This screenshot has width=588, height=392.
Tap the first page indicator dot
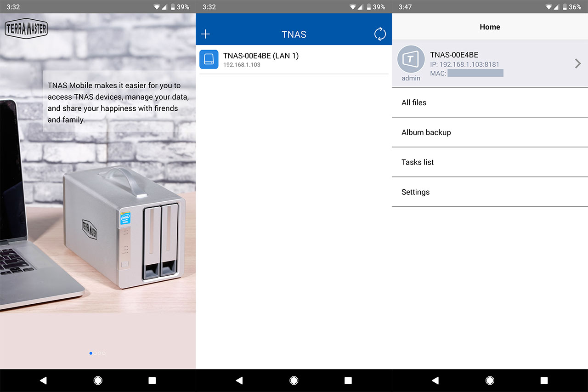(90, 353)
